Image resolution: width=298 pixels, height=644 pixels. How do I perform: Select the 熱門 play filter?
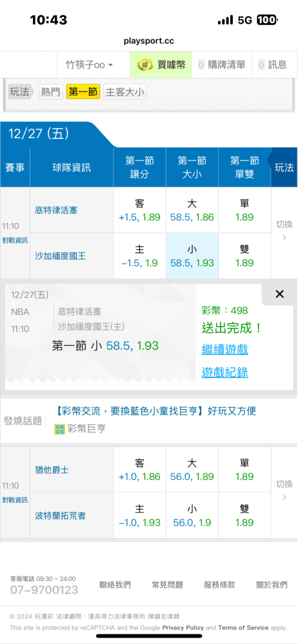[51, 92]
